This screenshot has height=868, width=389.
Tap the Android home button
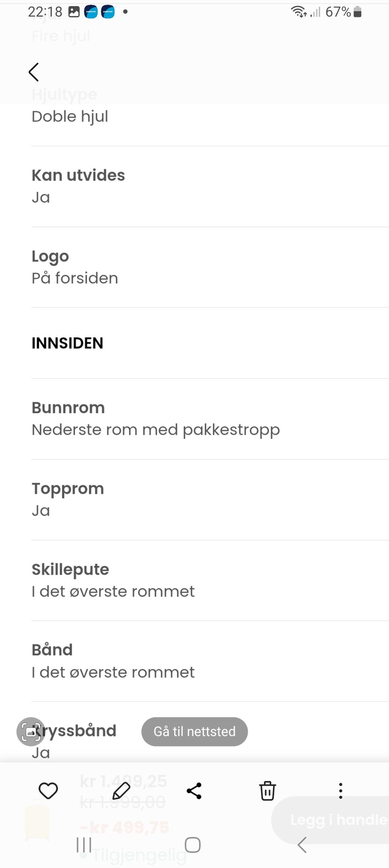click(192, 845)
